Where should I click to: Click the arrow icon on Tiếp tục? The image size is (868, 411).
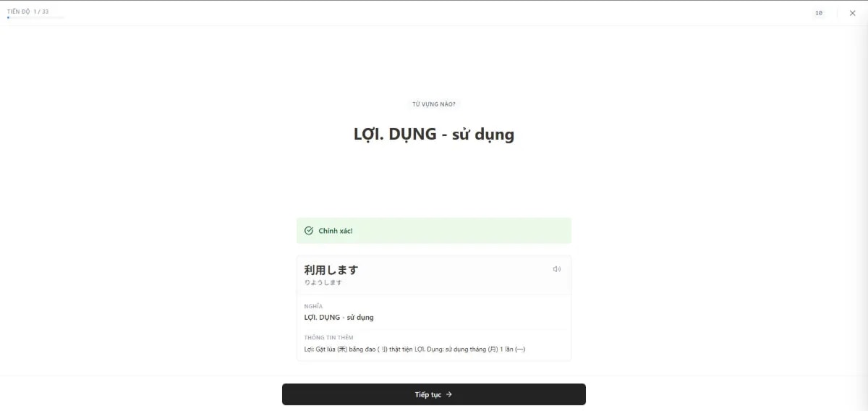point(449,394)
